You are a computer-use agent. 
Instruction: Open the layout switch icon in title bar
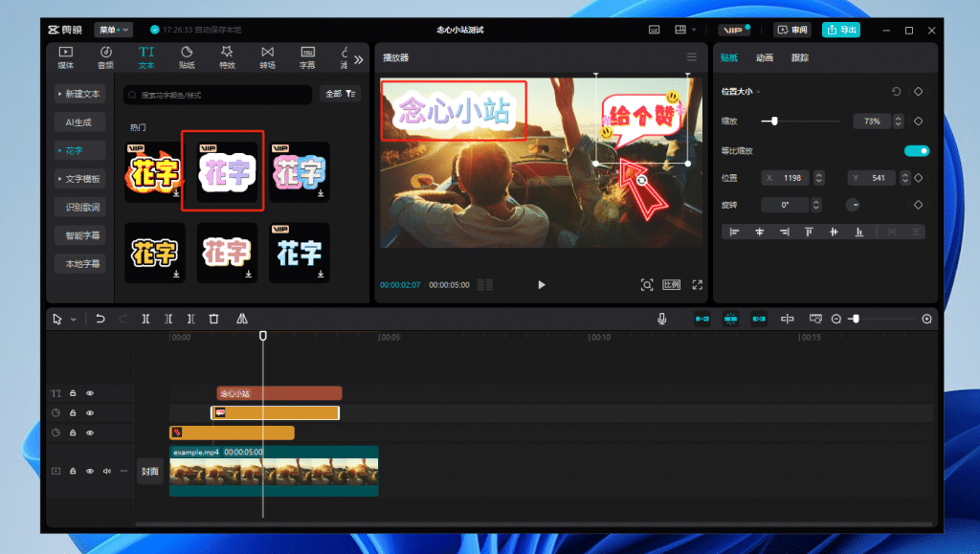(680, 30)
